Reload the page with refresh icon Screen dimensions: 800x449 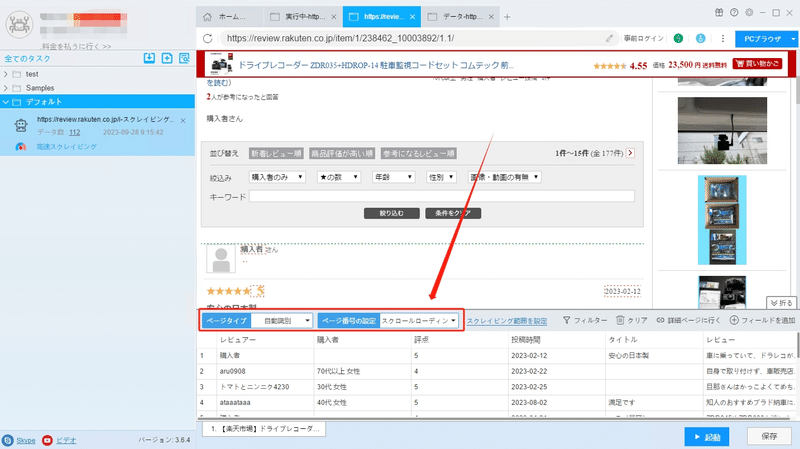(207, 38)
